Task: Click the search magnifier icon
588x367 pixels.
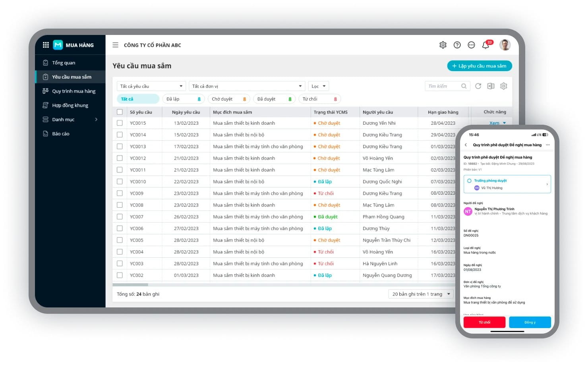Action: [x=464, y=86]
